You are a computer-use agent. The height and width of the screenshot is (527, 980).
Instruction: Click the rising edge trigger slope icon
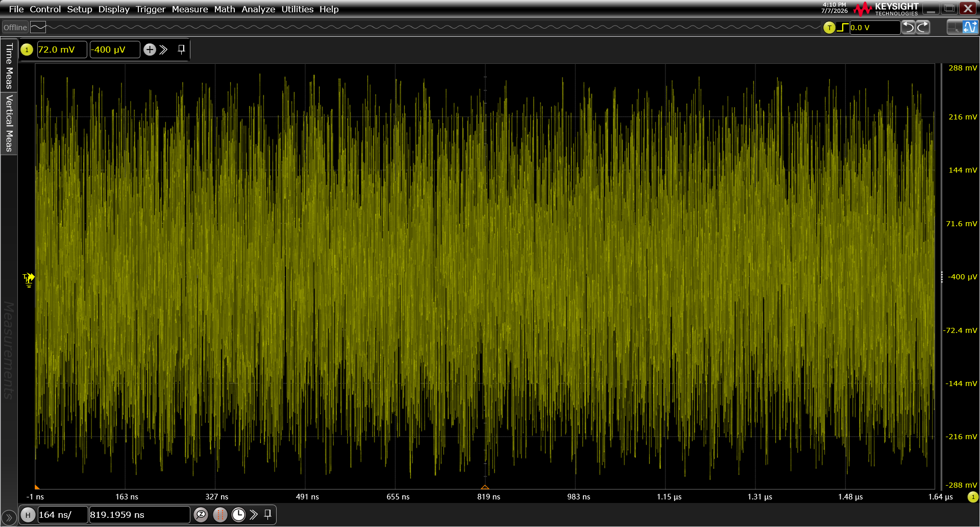click(843, 28)
